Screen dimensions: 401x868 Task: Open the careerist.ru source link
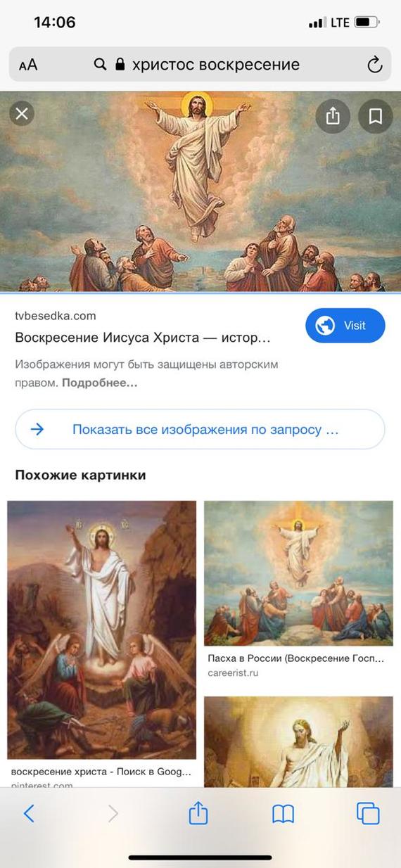coord(234,673)
